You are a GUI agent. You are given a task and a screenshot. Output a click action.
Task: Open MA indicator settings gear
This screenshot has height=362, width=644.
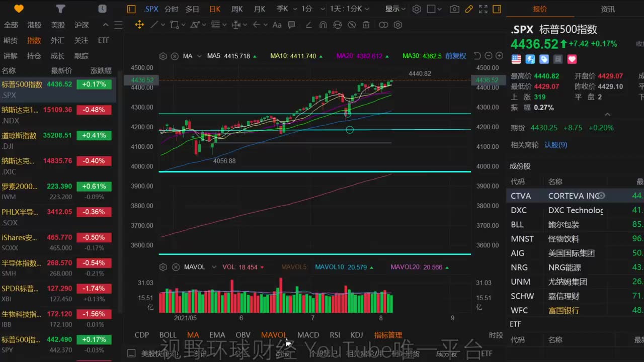(x=163, y=56)
